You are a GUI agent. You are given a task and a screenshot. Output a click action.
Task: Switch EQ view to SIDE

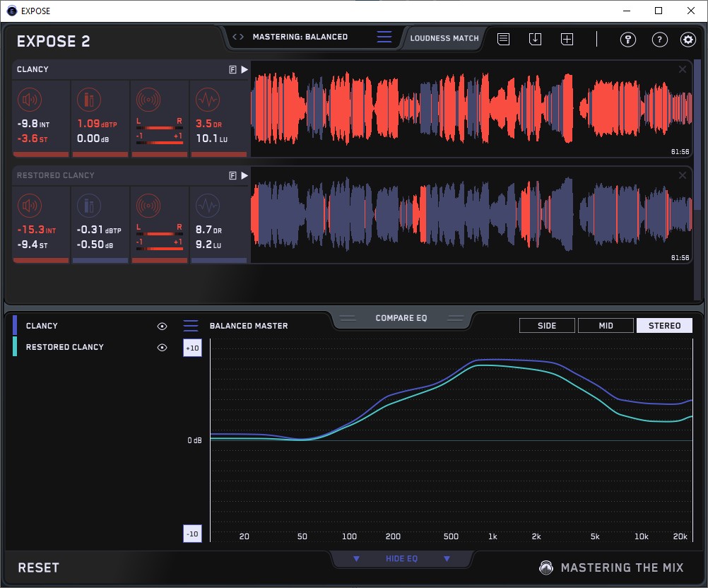tap(547, 326)
